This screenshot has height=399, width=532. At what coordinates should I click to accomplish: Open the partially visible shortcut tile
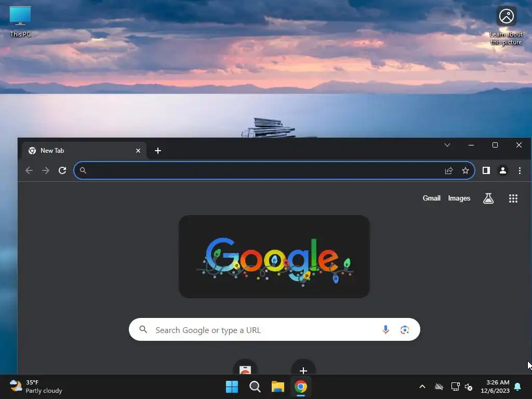point(245,367)
